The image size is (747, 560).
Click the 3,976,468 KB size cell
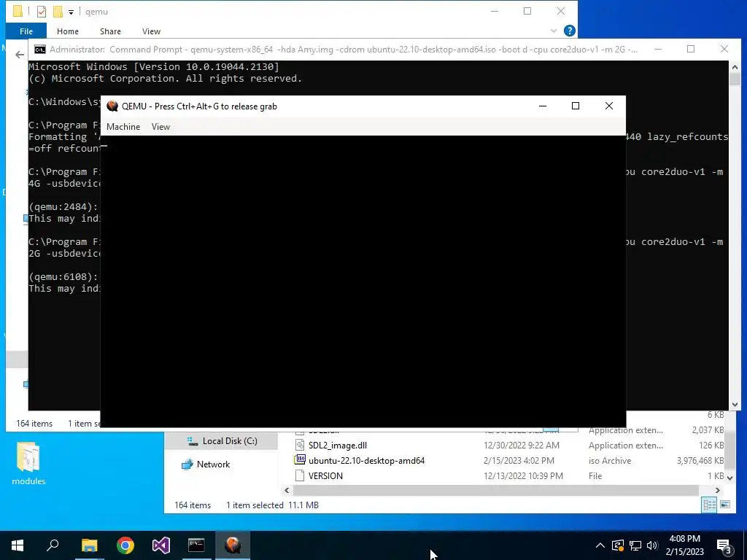click(x=700, y=461)
